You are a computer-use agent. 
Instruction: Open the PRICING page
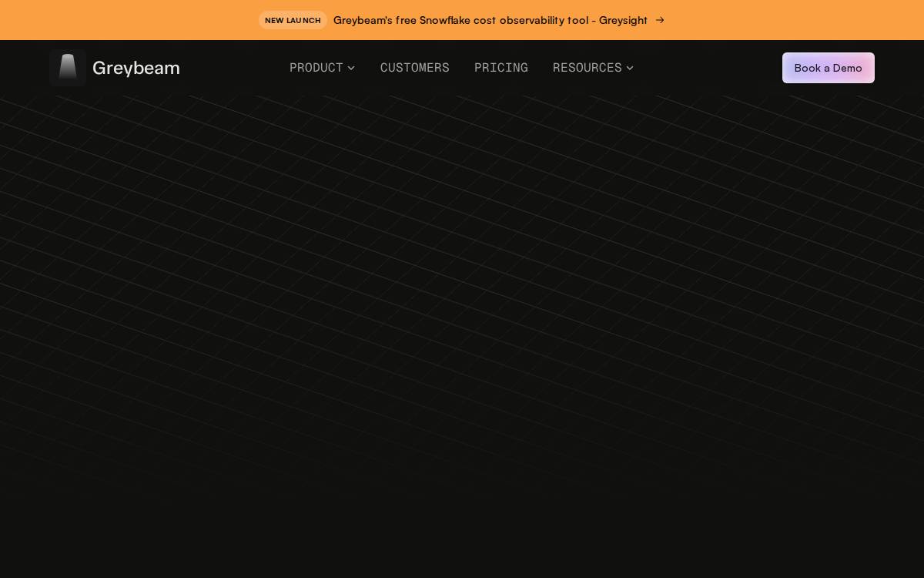pos(501,68)
